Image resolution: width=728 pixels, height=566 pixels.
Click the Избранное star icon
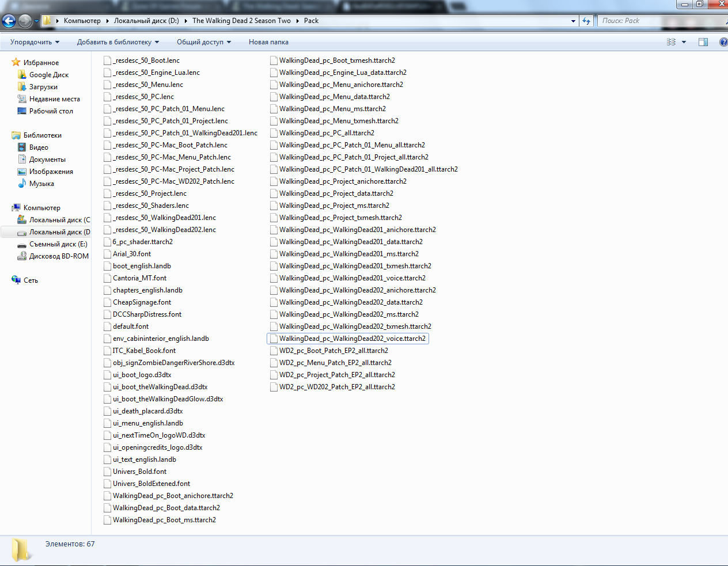point(16,62)
